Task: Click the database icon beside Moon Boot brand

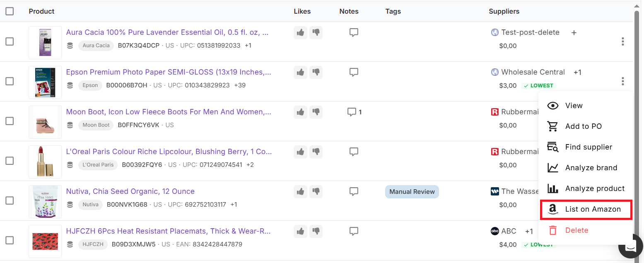Action: pyautogui.click(x=70, y=125)
